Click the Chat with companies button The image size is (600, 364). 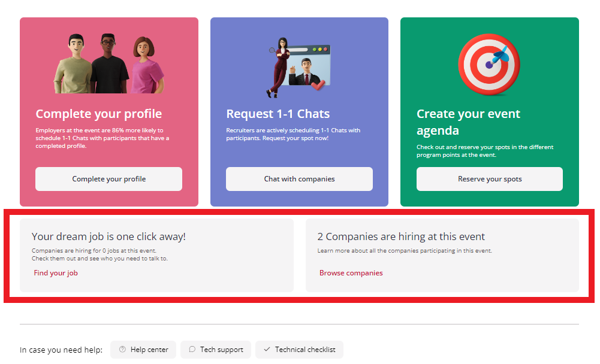point(299,179)
